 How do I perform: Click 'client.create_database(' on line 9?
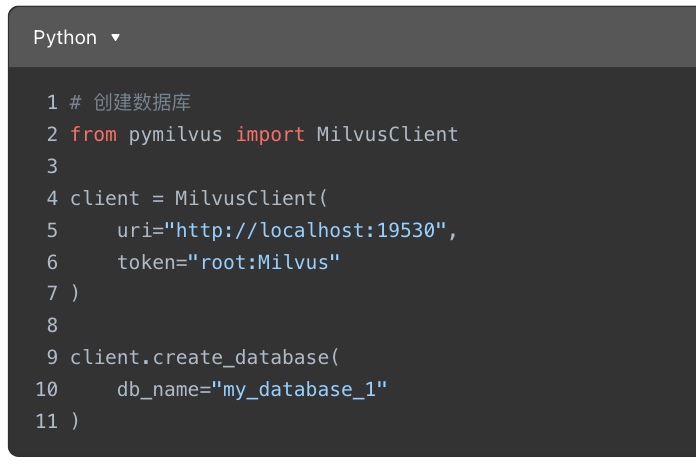point(205,357)
